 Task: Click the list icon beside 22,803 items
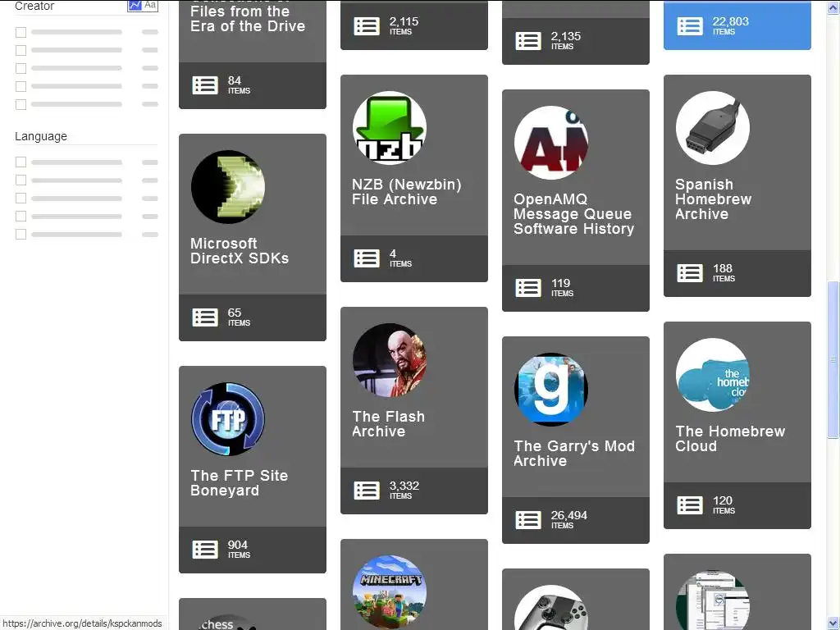point(689,26)
